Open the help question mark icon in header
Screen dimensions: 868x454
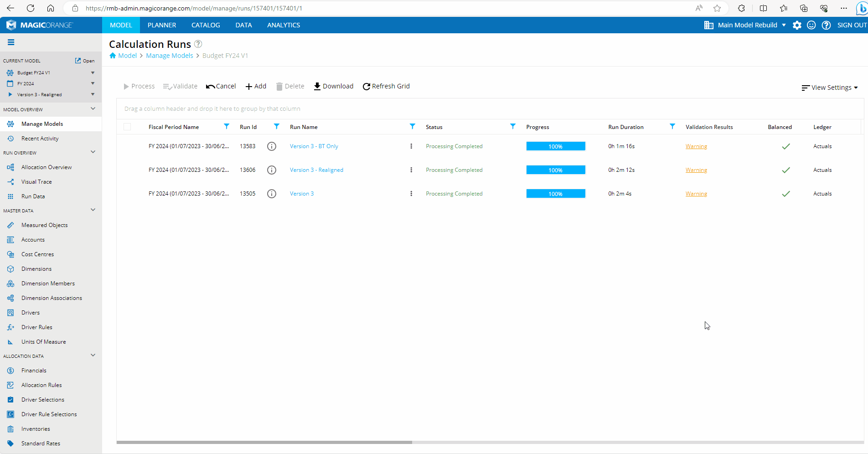[826, 25]
